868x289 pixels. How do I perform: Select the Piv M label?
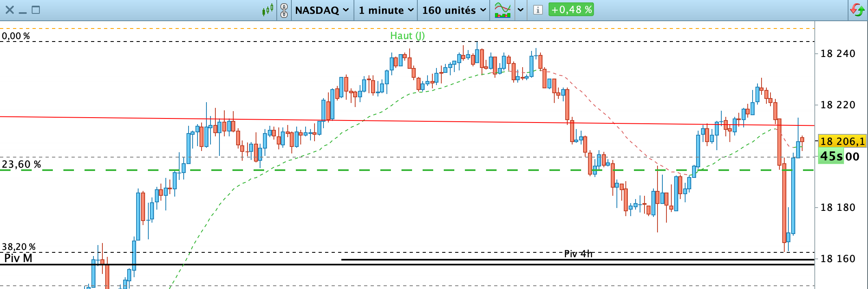18,258
